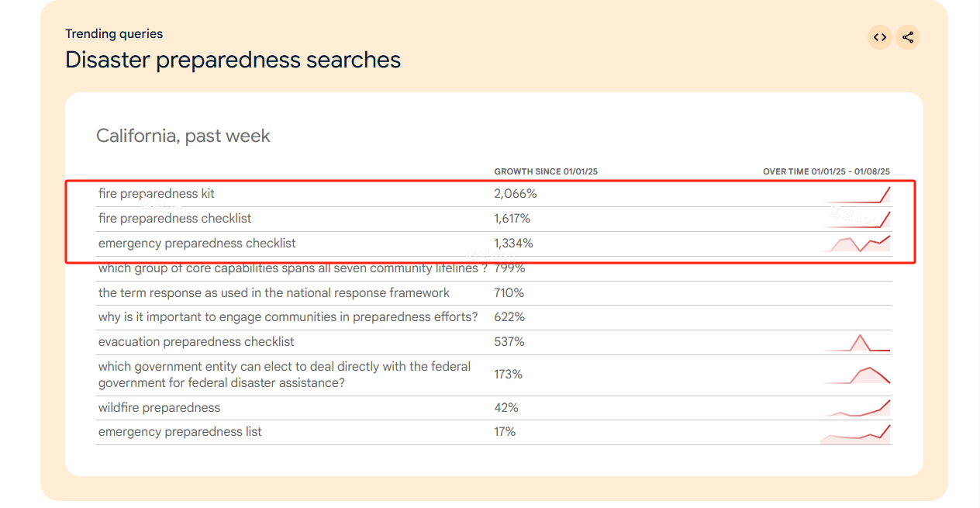Select the wildfire preparedness query
980x508 pixels.
[x=159, y=408]
